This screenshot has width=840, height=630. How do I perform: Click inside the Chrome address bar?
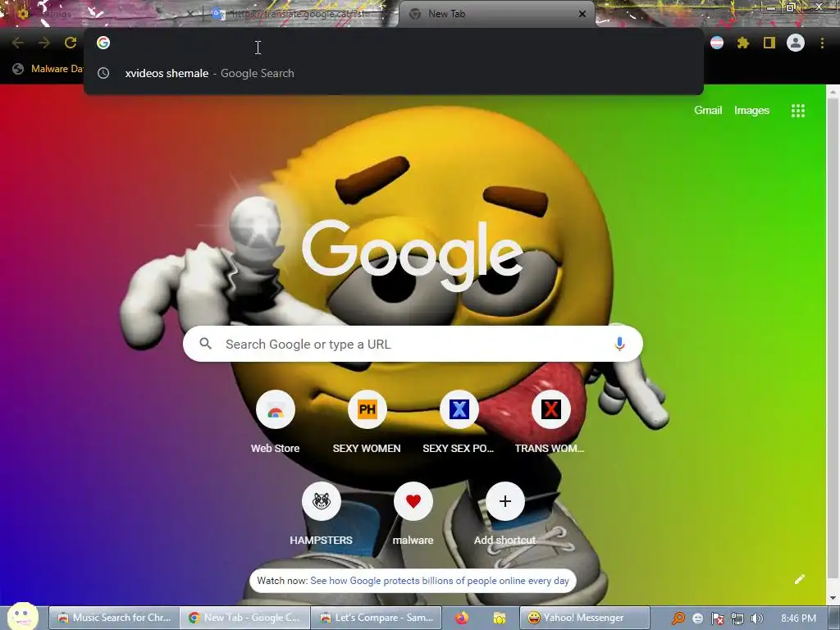pos(394,43)
